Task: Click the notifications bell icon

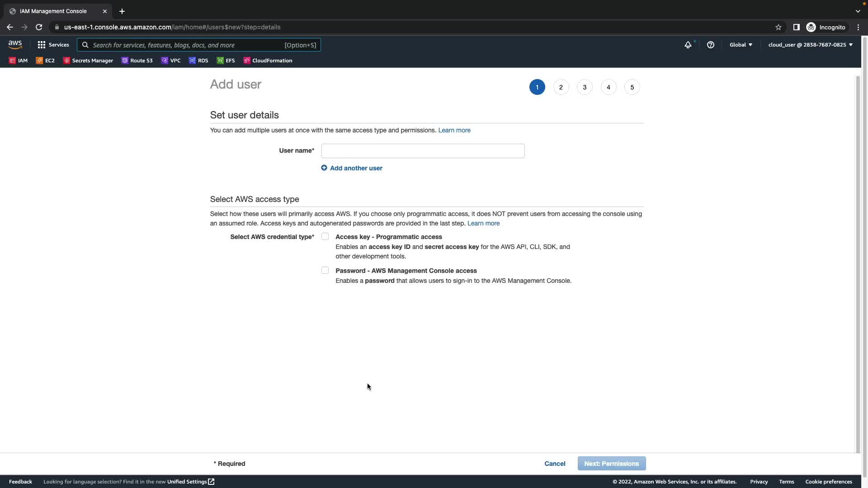Action: click(688, 45)
